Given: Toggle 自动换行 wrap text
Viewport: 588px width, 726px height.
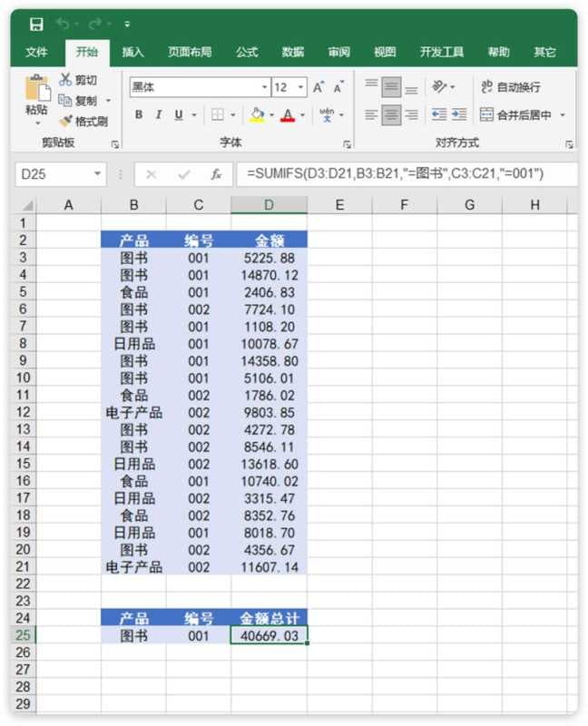Looking at the screenshot, I should [510, 86].
